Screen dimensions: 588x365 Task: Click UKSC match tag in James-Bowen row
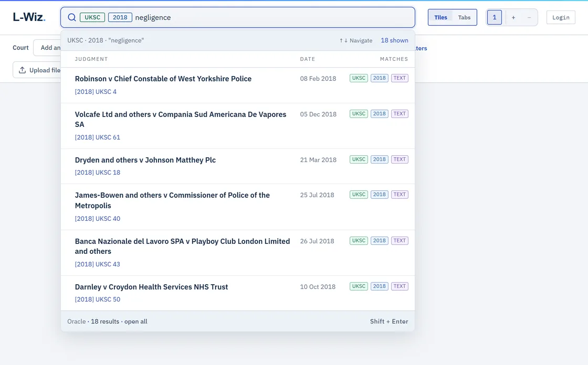pos(359,195)
